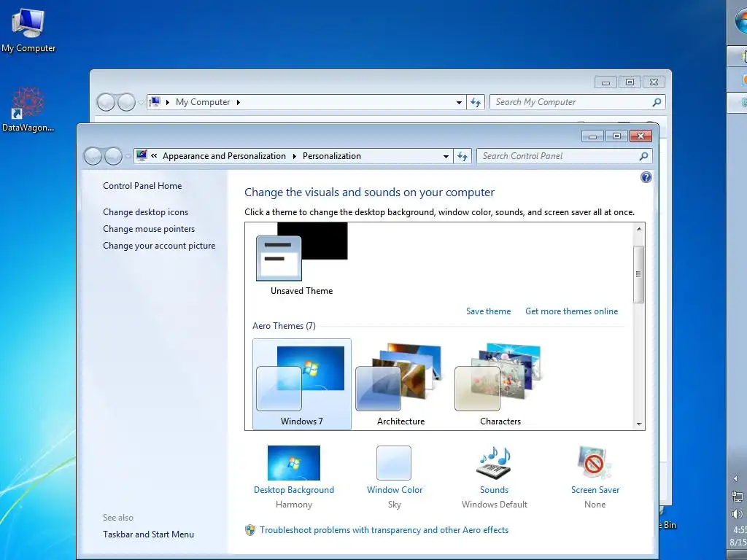The image size is (747, 560).
Task: Click the Aero troubleshoot shield icon
Action: [250, 530]
